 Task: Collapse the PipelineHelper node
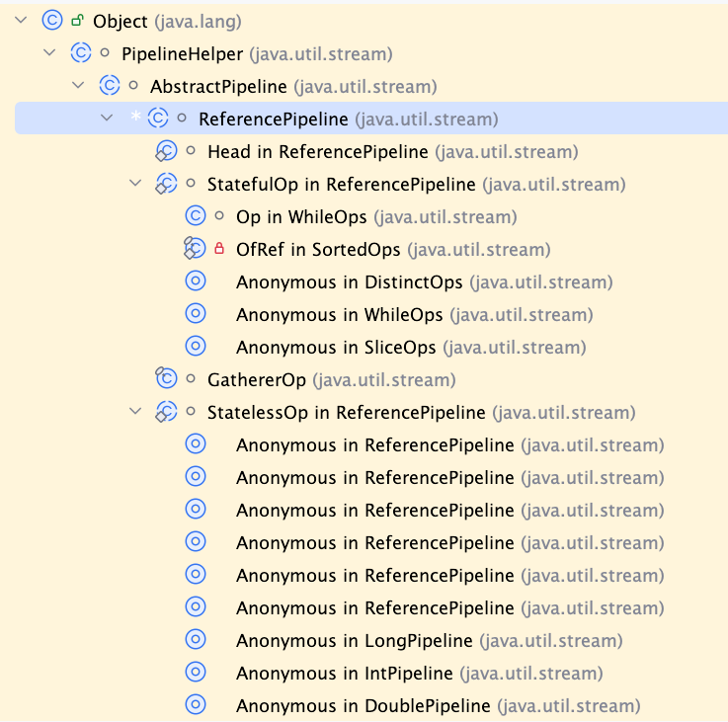click(49, 52)
